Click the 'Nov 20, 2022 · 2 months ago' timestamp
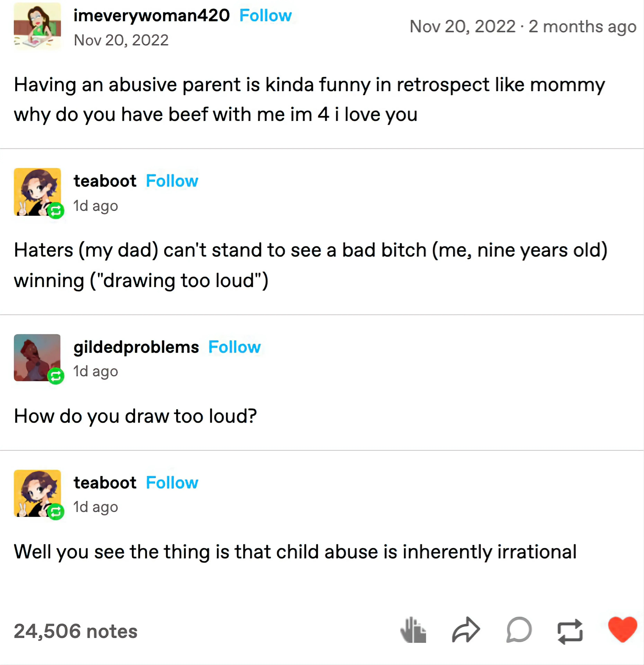The image size is (644, 665). click(523, 26)
